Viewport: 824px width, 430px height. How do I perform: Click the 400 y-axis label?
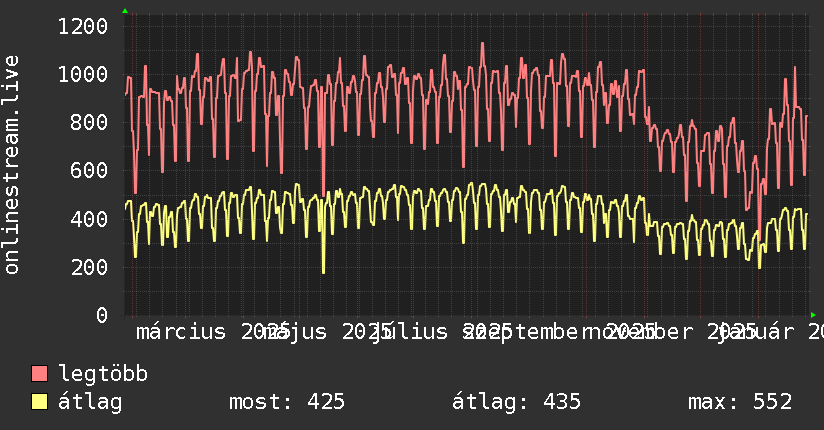[89, 219]
